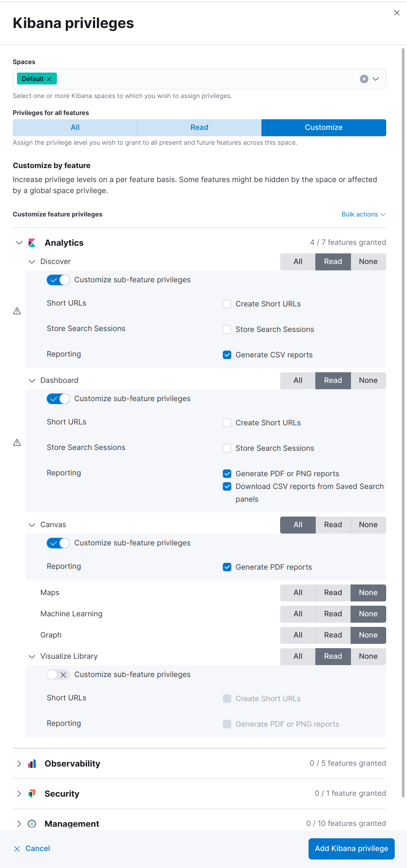
Task: Click the Management gear icon
Action: pyautogui.click(x=31, y=823)
